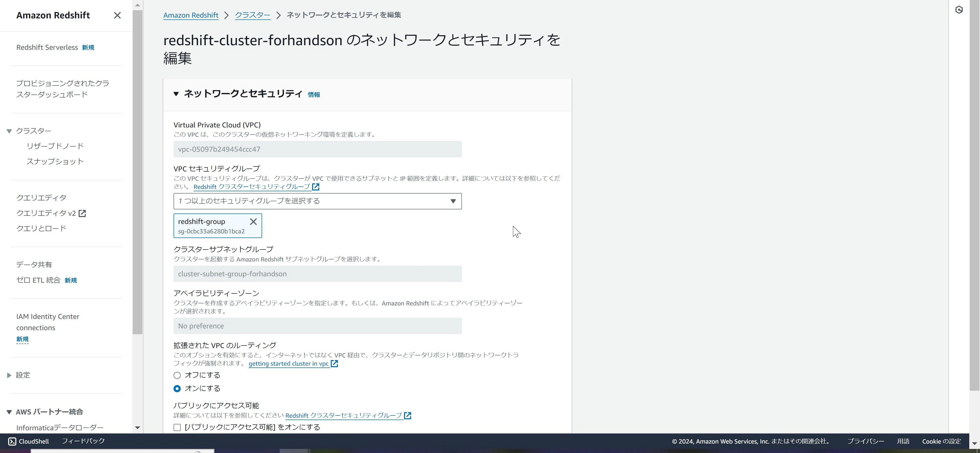Click the hexagon icon at top right
This screenshot has width=980, height=453.
959,10
